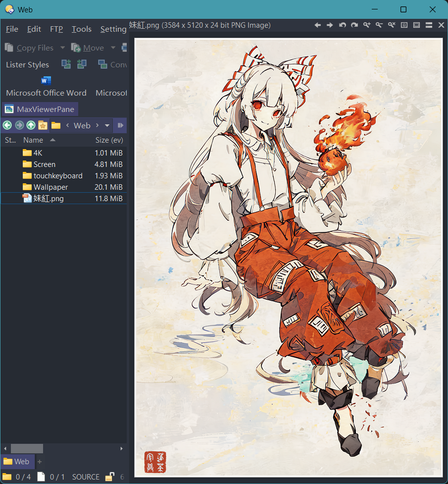Viewport: 448px width, 484px height.
Task: Go back to the previous folder
Action: pyautogui.click(x=7, y=125)
